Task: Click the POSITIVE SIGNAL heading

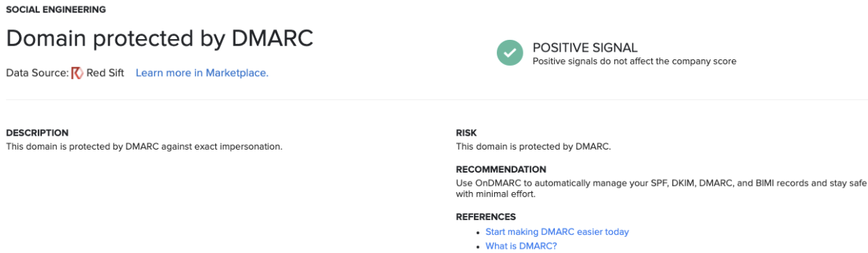Action: tap(585, 48)
